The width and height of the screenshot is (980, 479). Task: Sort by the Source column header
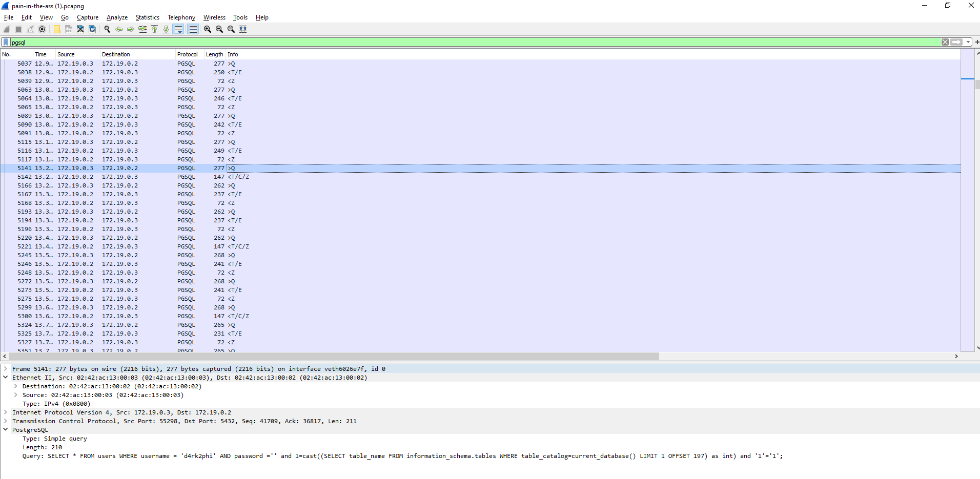pos(77,54)
